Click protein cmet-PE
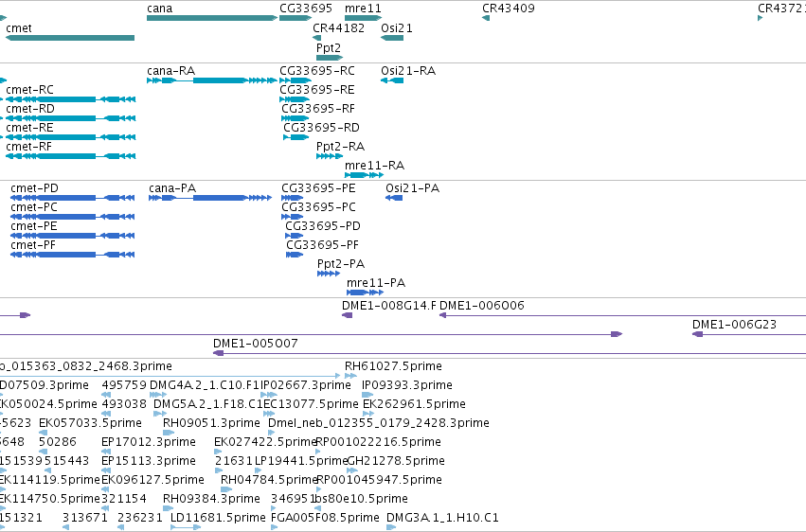Screen dimensions: 806x532 [x=73, y=237]
